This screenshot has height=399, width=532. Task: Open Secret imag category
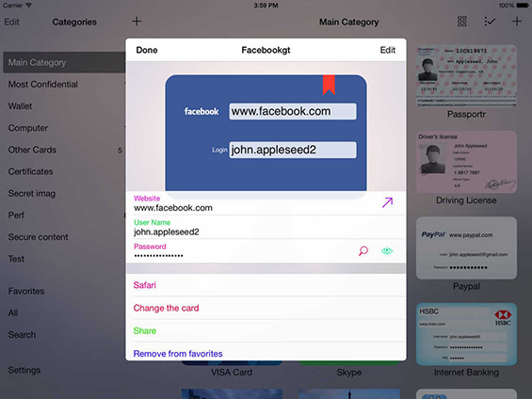pos(32,194)
